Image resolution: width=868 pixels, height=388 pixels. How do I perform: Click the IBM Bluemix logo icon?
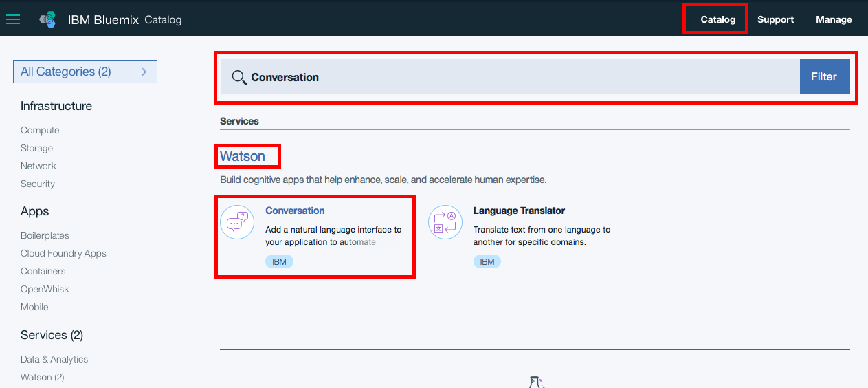[x=47, y=19]
